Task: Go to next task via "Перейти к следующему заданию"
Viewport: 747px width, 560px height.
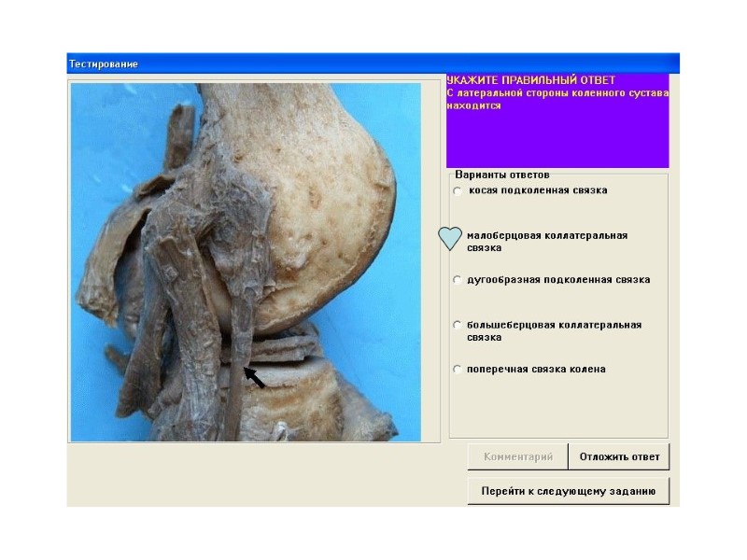Action: click(569, 491)
